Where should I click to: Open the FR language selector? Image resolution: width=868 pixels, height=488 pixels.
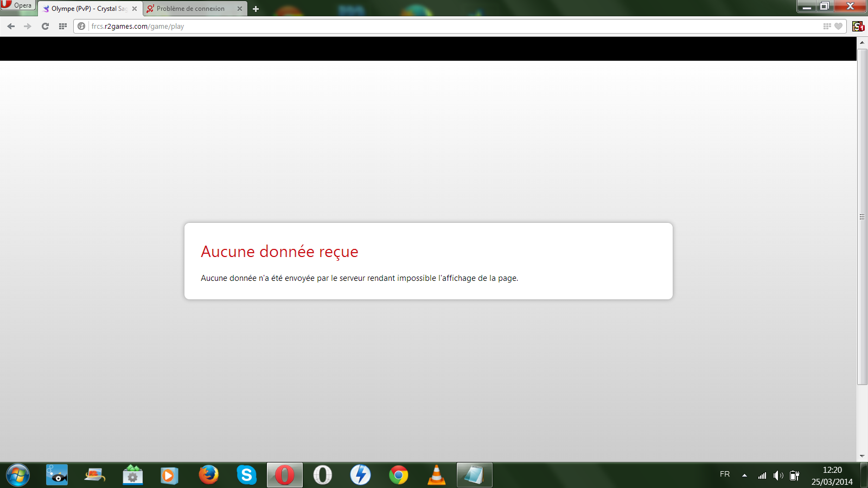725,474
